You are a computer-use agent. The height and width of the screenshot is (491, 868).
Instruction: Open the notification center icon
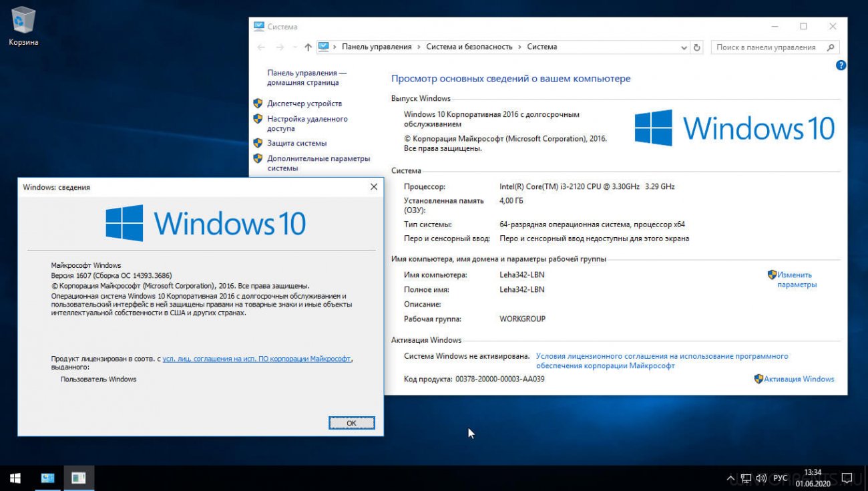847,478
